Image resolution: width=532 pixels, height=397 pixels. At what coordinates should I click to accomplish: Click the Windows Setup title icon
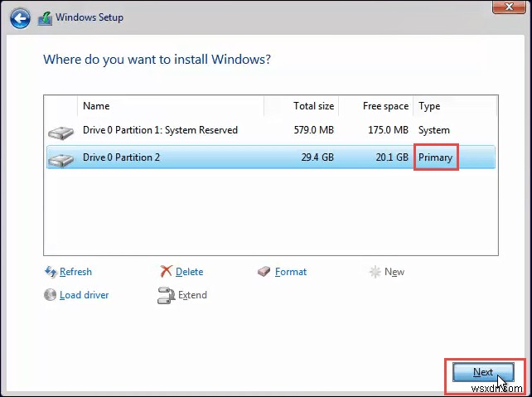(45, 18)
